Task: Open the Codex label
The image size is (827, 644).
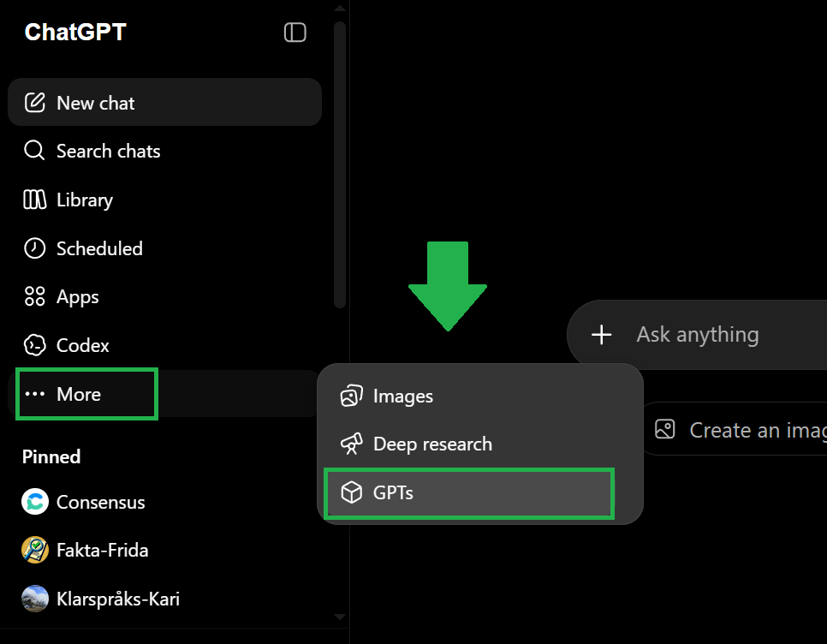Action: [83, 346]
